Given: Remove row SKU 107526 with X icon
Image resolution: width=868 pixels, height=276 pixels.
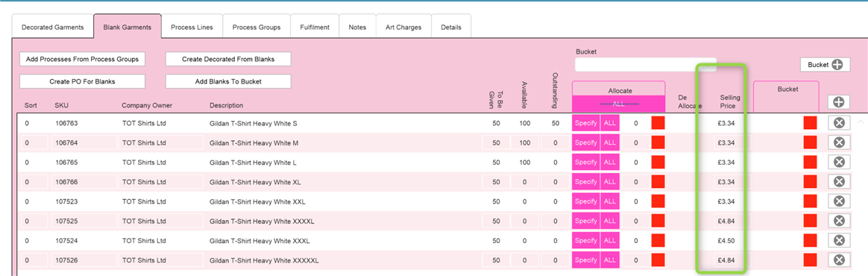Looking at the screenshot, I should [839, 260].
